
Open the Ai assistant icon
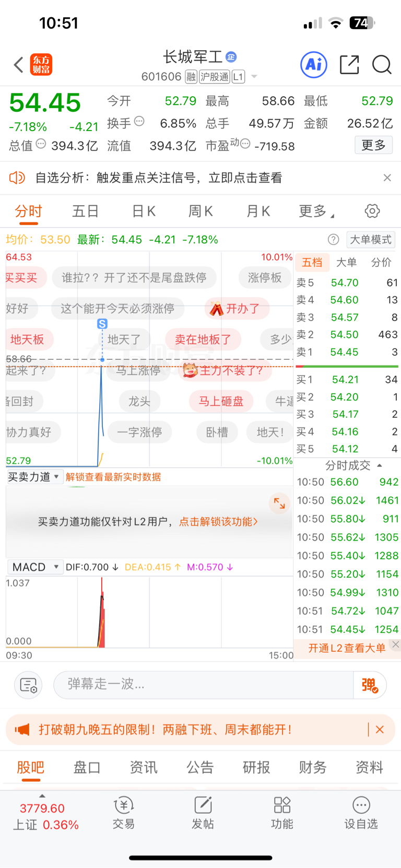314,65
